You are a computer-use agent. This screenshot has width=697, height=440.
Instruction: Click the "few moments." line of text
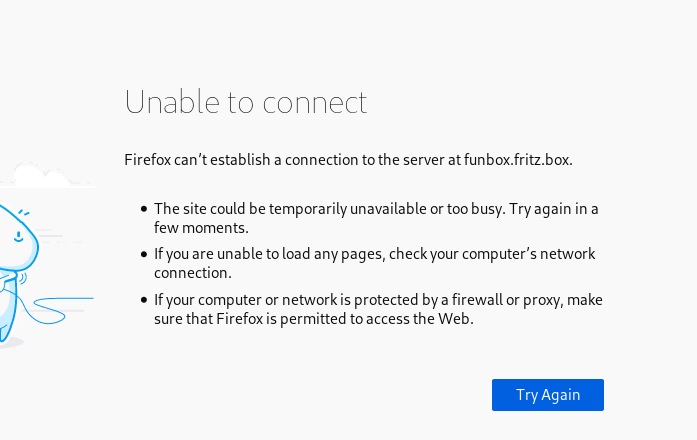[x=201, y=228]
